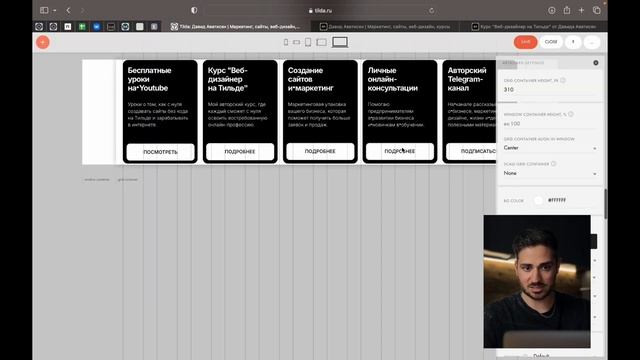The height and width of the screenshot is (360, 640).
Task: Select the 'Личные онлайн-консультации' heading
Action: coord(393,79)
